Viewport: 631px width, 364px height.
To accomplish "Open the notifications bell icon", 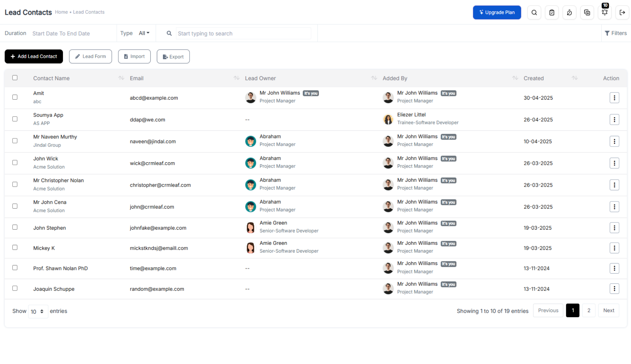I will (605, 12).
